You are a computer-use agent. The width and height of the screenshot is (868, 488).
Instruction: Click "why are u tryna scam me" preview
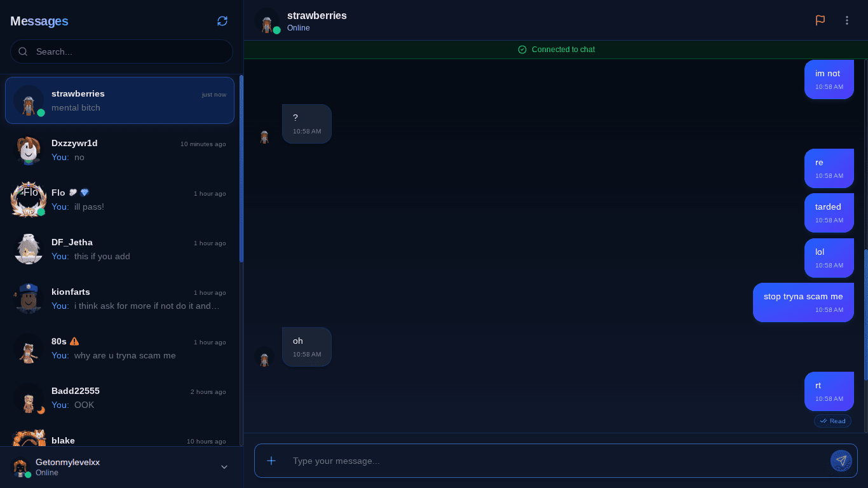click(125, 355)
